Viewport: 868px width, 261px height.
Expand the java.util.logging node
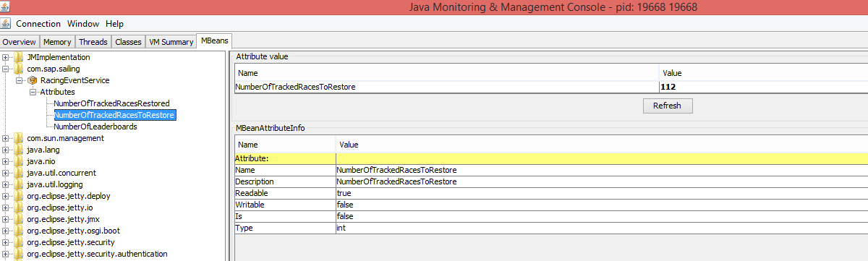(6, 184)
